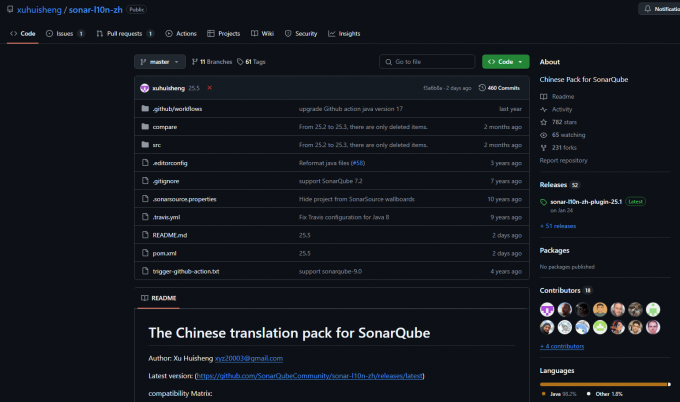Open the .sonarsource.properties file
The image size is (680, 402).
184,199
